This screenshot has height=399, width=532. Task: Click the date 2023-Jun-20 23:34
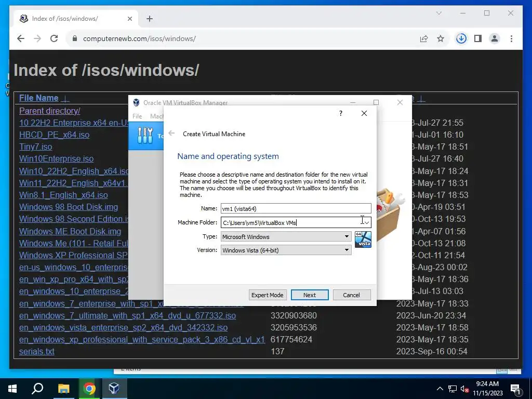point(431,315)
